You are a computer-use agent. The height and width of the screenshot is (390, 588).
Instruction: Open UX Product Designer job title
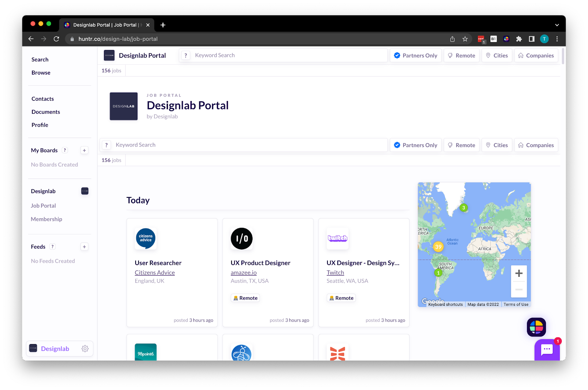[x=261, y=263]
